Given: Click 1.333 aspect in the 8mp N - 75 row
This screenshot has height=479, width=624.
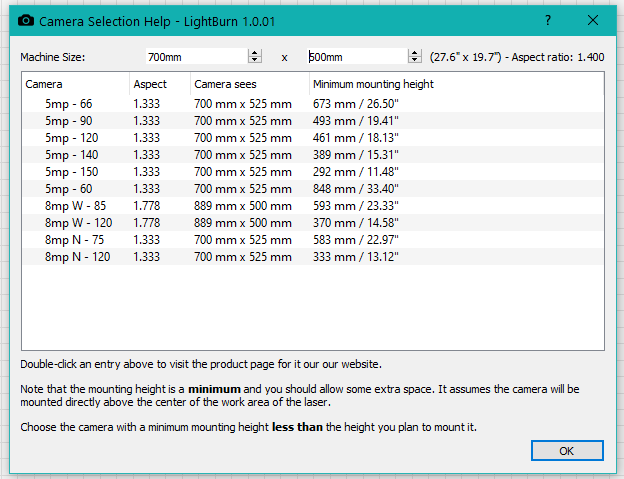Looking at the screenshot, I should (x=146, y=240).
